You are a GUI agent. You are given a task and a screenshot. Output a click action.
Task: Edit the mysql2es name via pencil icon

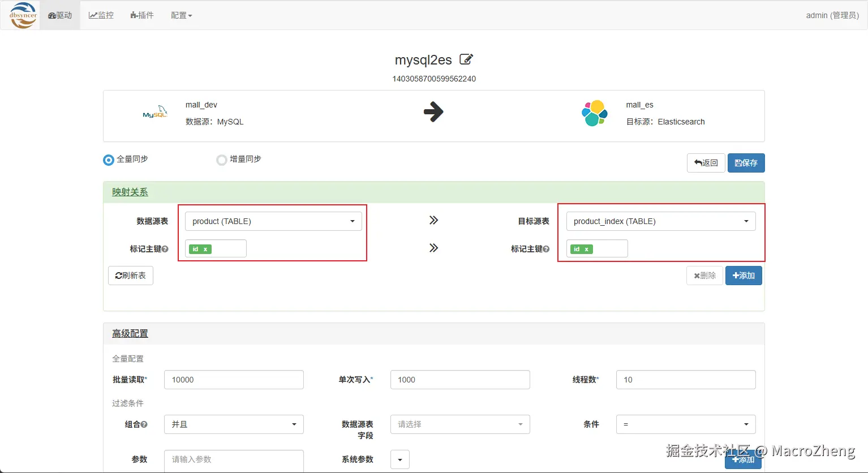coord(466,59)
